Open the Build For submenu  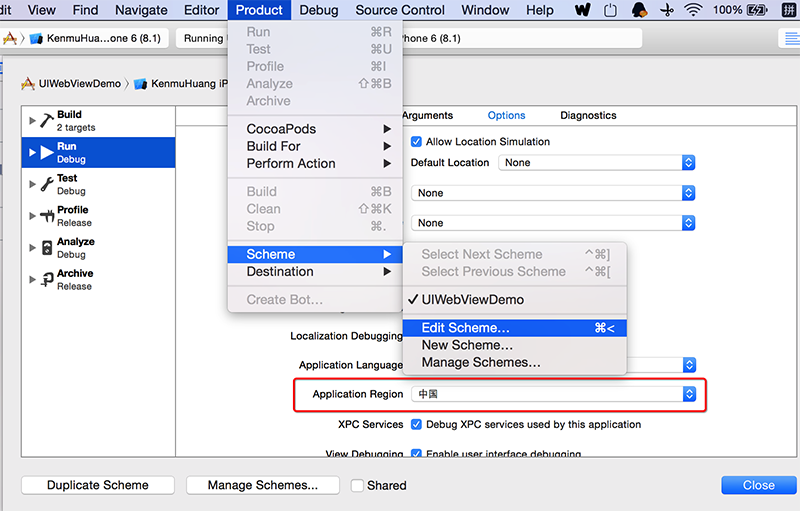[315, 146]
